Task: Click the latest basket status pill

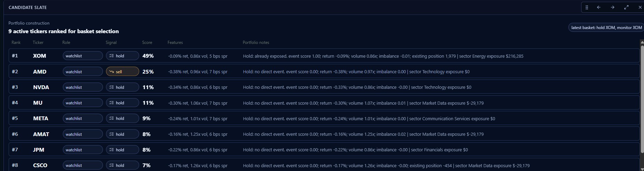Action: (606, 27)
